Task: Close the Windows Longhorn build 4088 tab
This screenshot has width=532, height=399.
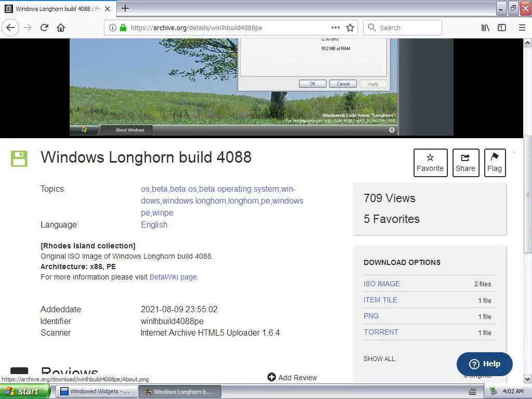Action: pos(108,9)
